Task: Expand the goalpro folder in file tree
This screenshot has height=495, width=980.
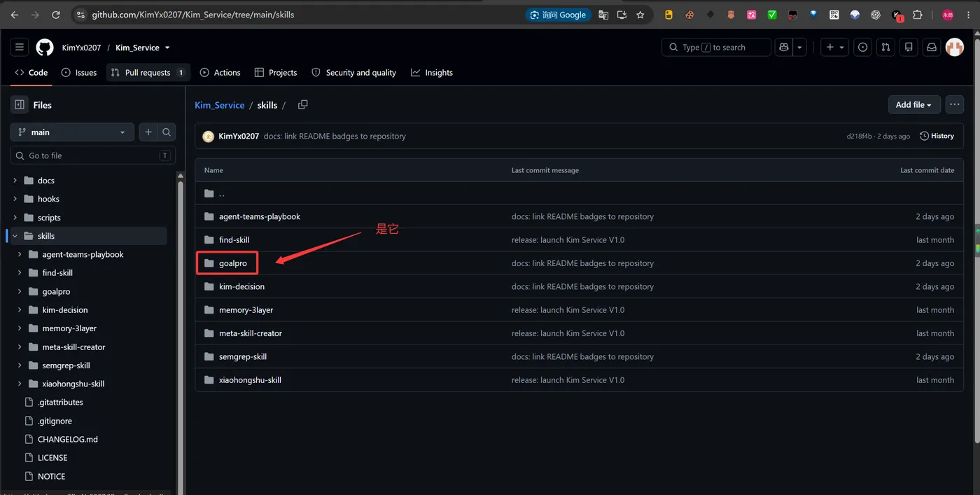Action: coord(20,291)
